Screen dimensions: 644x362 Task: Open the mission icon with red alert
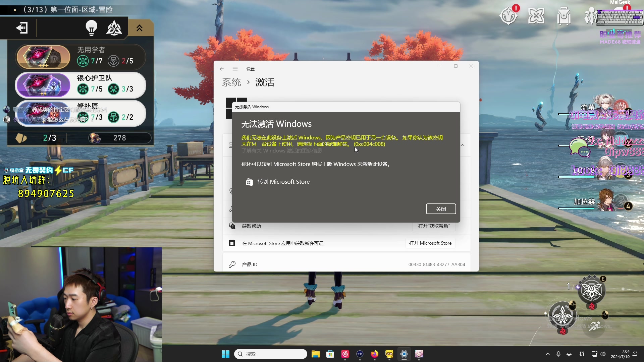pyautogui.click(x=508, y=15)
